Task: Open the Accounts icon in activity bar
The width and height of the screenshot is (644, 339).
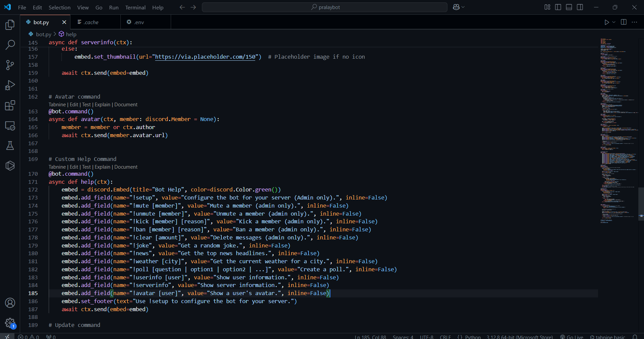Action: click(x=10, y=303)
